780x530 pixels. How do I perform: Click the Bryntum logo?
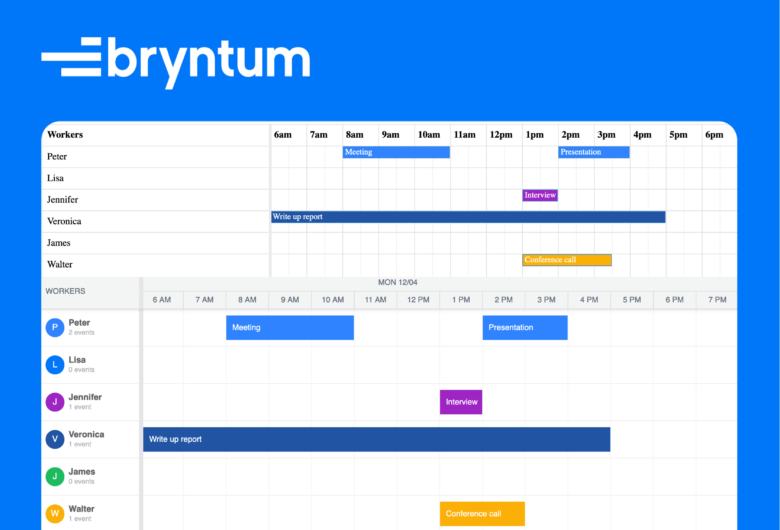[176, 63]
